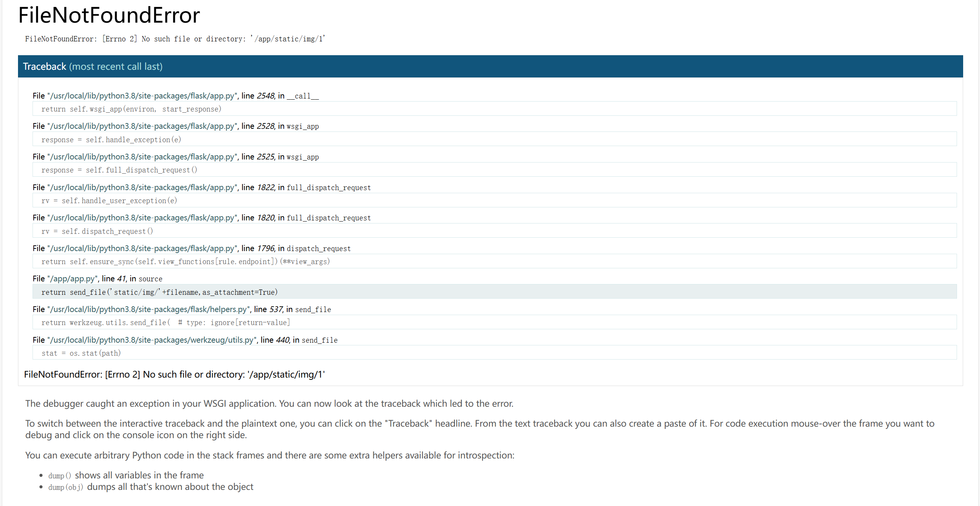
Task: Click the werkzeug/utils.py line 440 frame header
Action: (185, 340)
